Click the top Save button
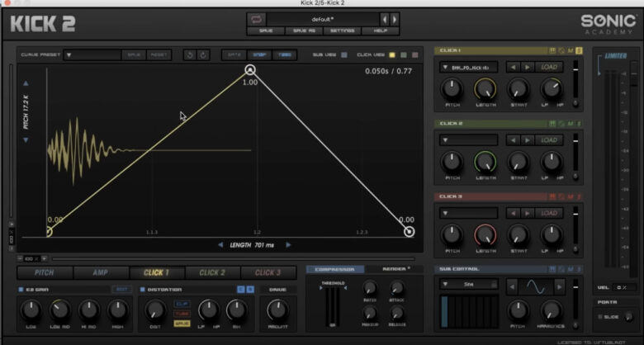This screenshot has width=644, height=345. click(266, 31)
